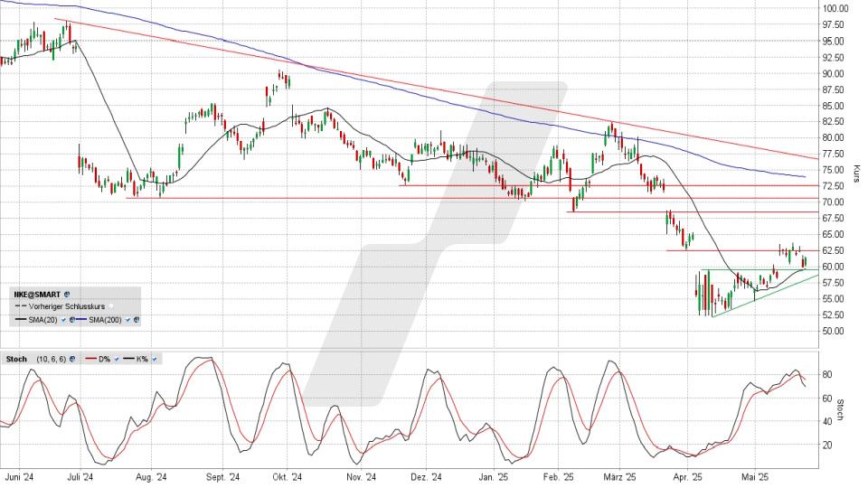Screen dimensions: 868x488
Task: Click the 100.00 price axis value
Action: pos(835,8)
